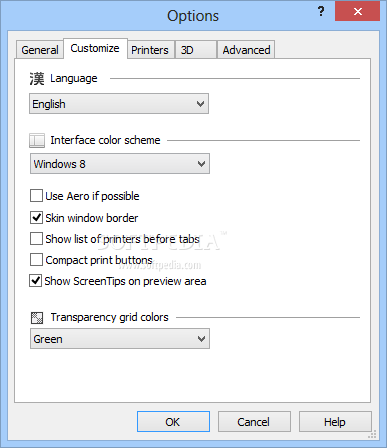Uncheck Skin window border
Viewport: 387px width, 448px height.
click(x=36, y=218)
